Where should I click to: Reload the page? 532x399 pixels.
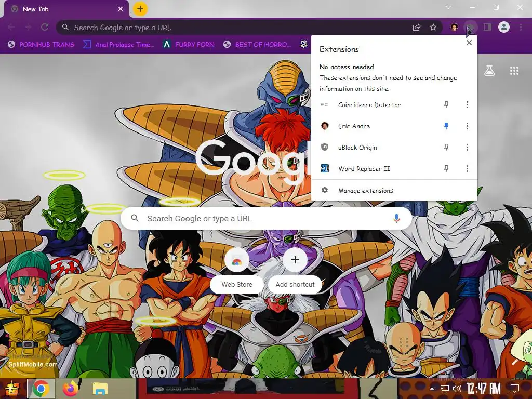click(x=45, y=27)
